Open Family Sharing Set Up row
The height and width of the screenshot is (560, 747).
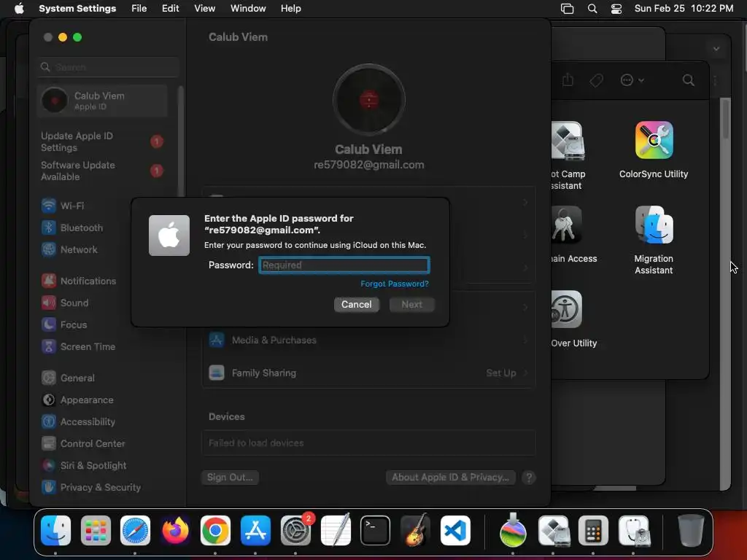pyautogui.click(x=368, y=373)
